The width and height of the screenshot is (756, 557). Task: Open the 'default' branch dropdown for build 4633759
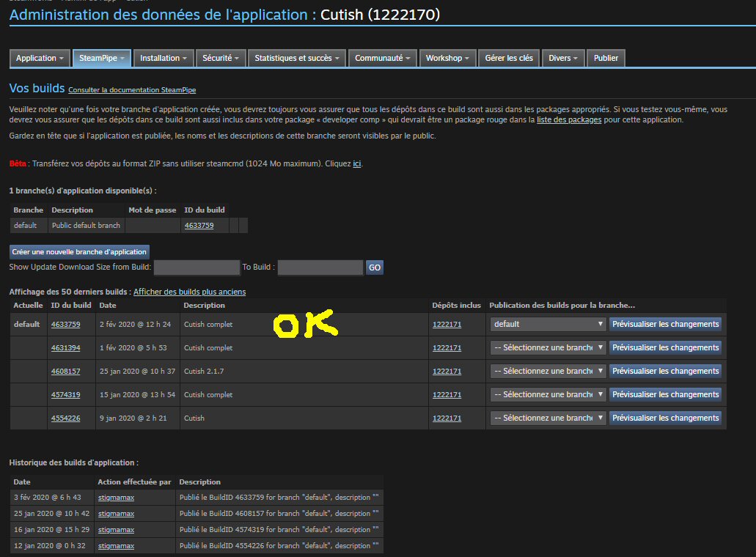(x=548, y=324)
